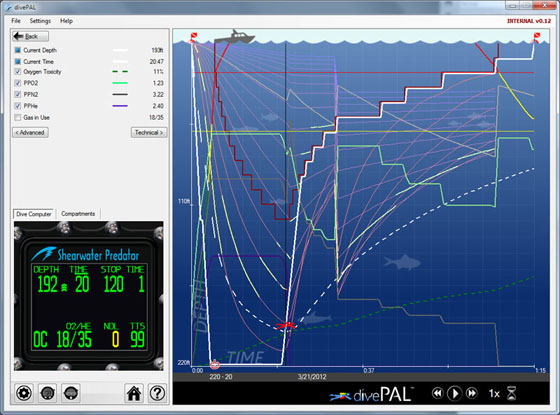Click the Technical button

click(149, 132)
